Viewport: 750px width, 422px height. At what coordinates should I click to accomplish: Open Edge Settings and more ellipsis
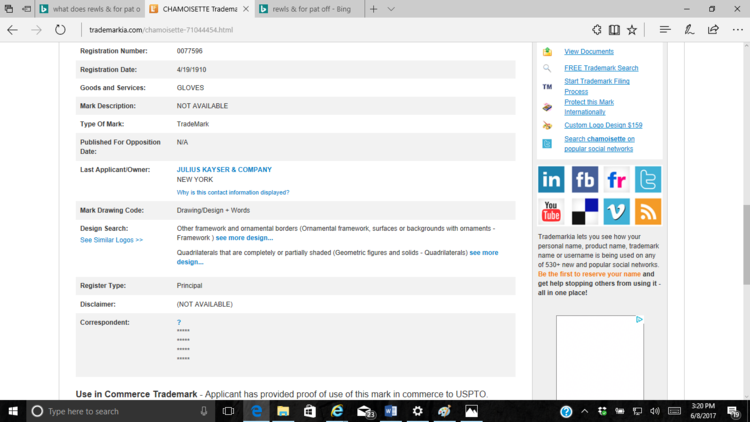coord(738,30)
